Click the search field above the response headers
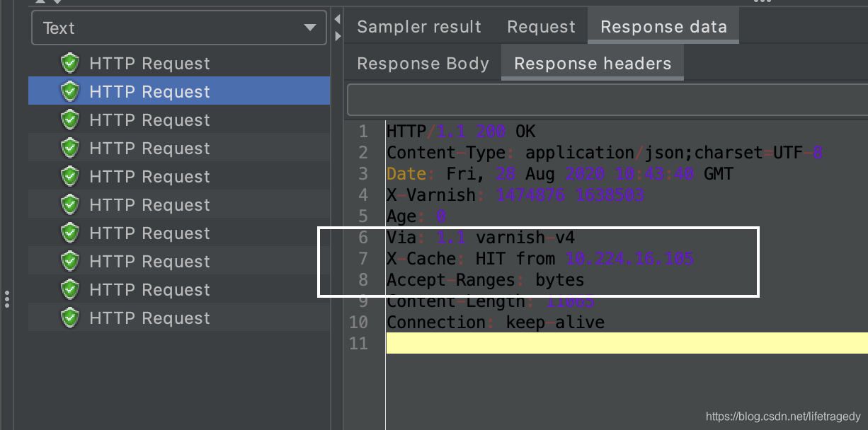868x430 pixels. point(607,100)
